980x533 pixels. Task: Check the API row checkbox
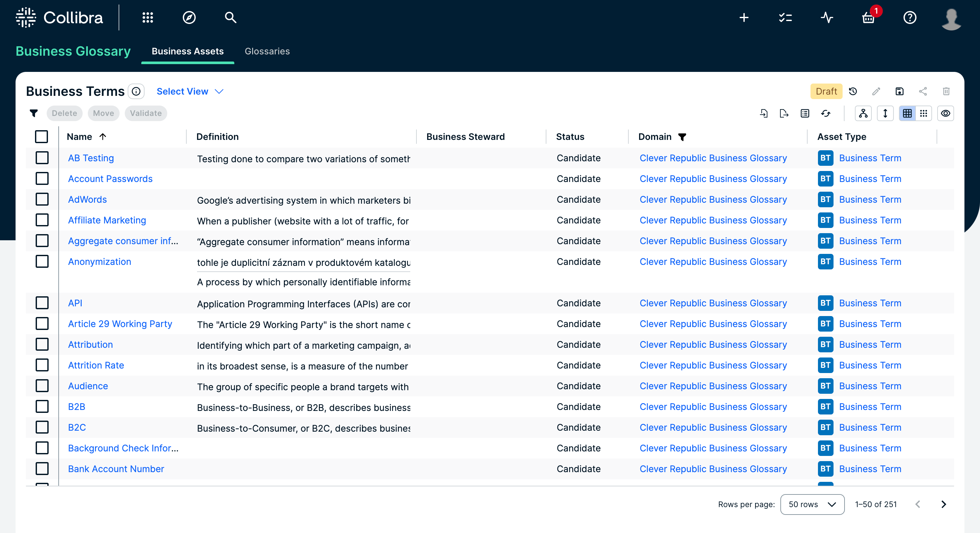point(42,303)
